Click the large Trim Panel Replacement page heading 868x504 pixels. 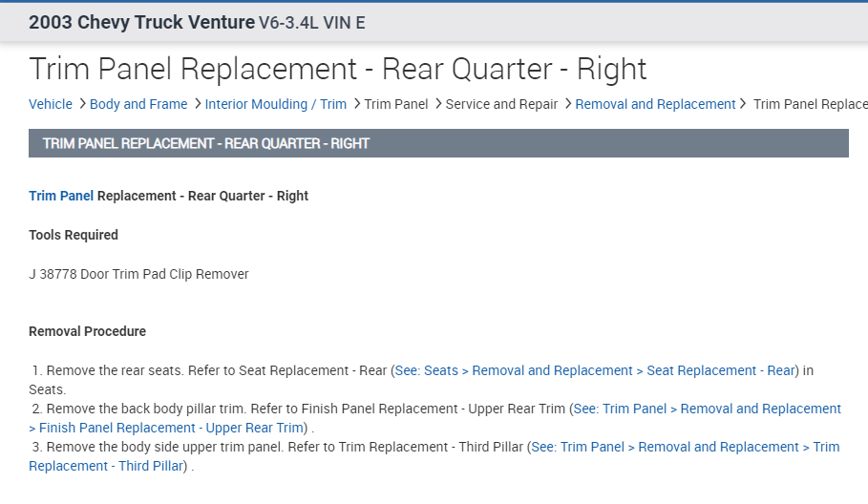pos(338,69)
